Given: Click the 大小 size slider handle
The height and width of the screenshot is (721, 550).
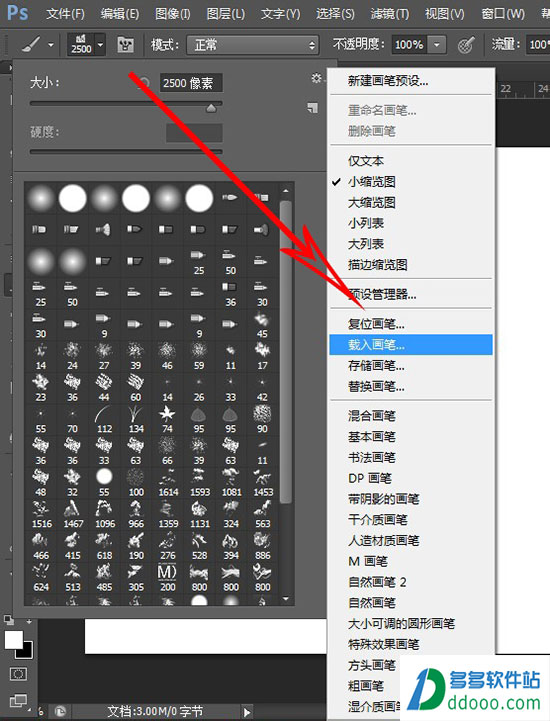Looking at the screenshot, I should pos(211,108).
